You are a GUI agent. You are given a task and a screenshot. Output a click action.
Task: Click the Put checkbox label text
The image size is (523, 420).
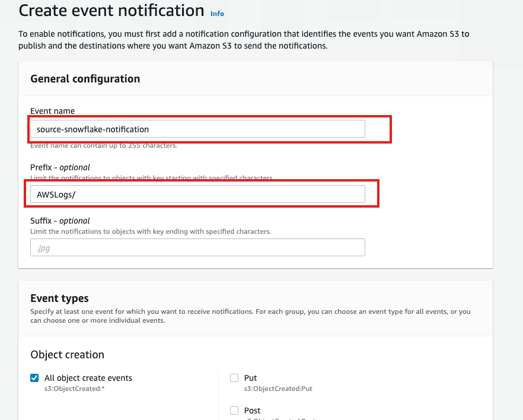tap(251, 377)
